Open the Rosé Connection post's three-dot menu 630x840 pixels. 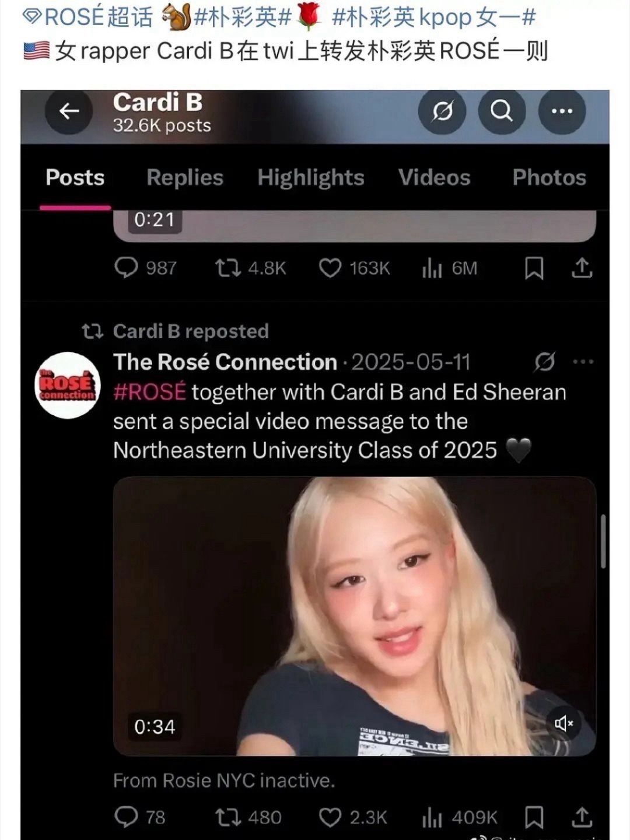coord(583,362)
